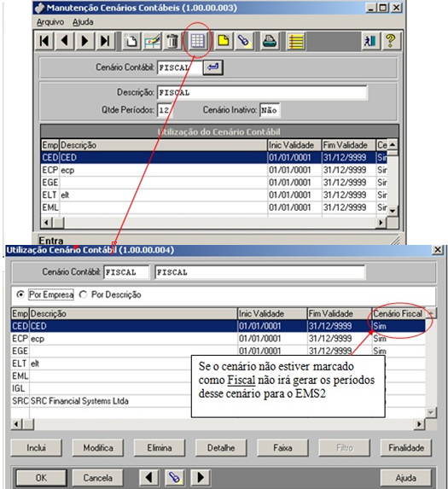Select the ECP row in top grid
The height and width of the screenshot is (489, 448).
pyautogui.click(x=214, y=170)
